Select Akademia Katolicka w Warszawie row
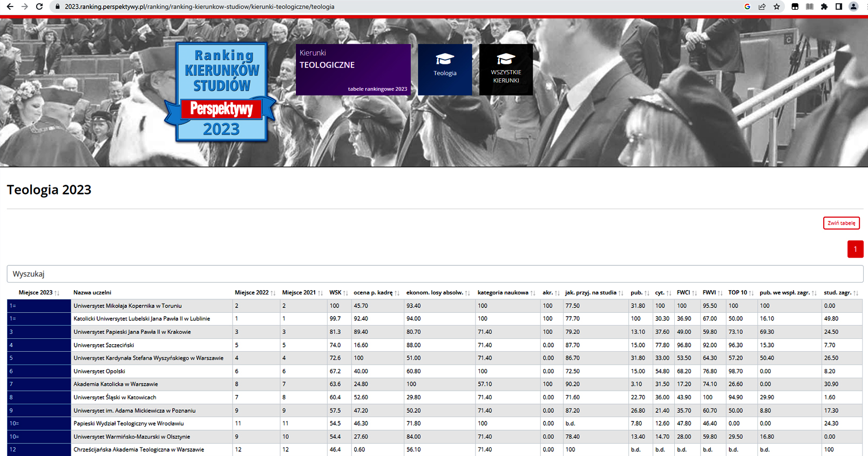Screen dimensions: 868x456 click(435, 384)
